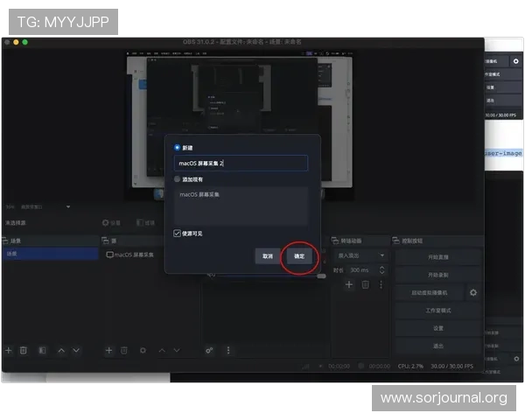Open the scene filters icon

(x=41, y=350)
